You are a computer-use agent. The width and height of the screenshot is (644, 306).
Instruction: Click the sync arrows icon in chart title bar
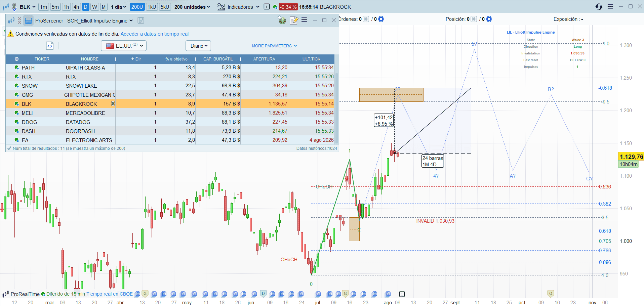pos(599,7)
